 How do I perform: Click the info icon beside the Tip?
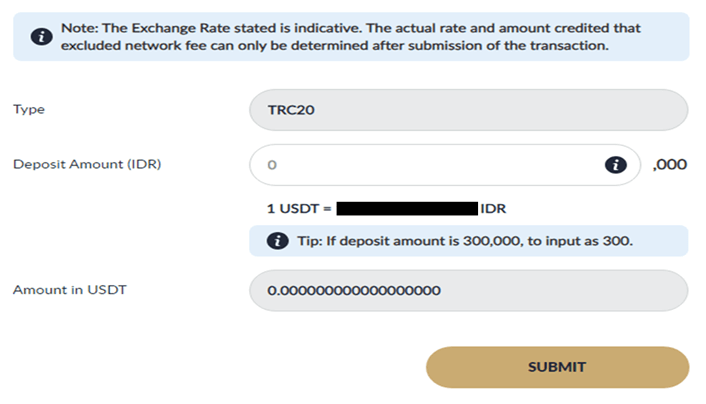pos(274,241)
